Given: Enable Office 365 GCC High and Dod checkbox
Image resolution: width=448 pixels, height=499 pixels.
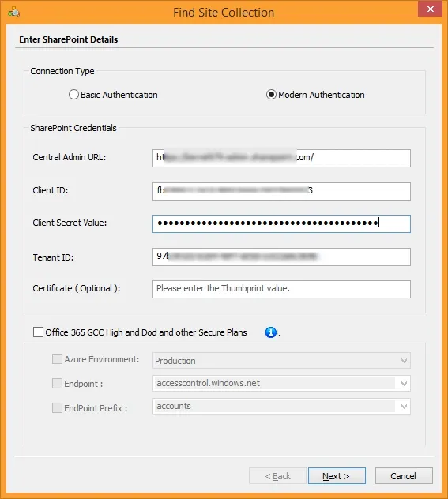Looking at the screenshot, I should pos(38,332).
